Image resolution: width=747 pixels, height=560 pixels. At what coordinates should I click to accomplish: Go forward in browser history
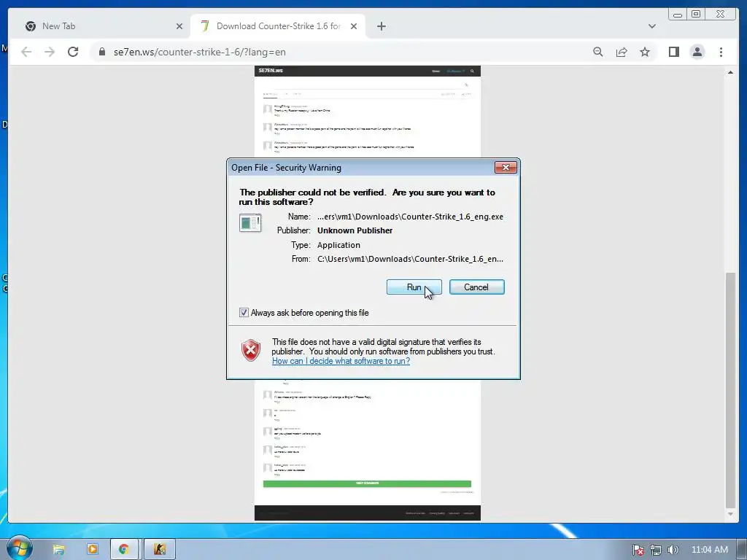pyautogui.click(x=50, y=52)
